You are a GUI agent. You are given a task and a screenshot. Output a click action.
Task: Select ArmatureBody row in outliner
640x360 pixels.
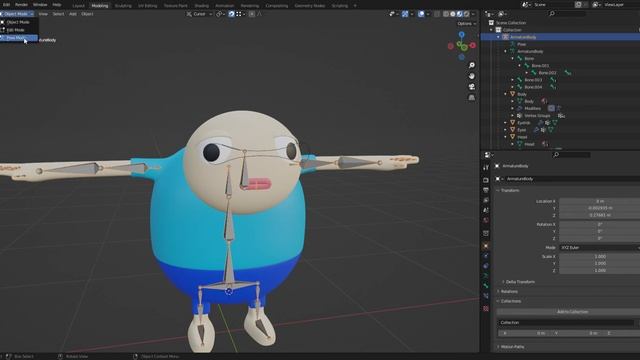click(560, 37)
